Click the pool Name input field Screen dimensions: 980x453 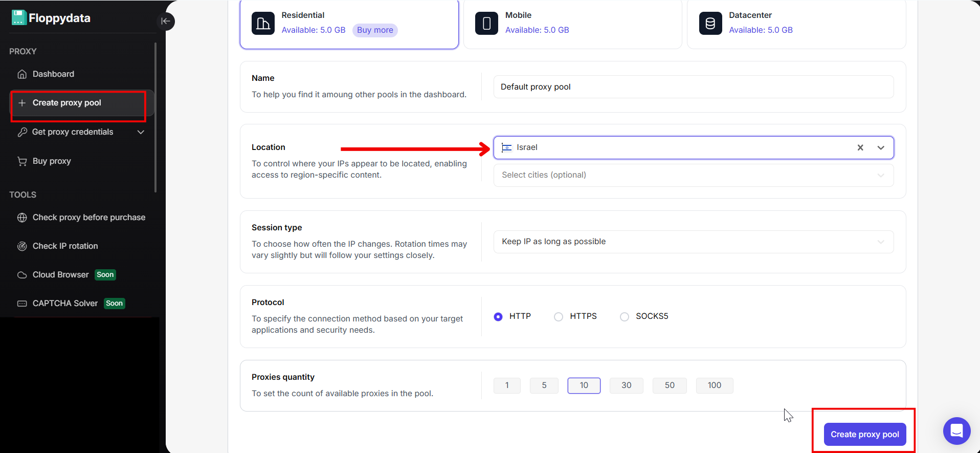[693, 87]
